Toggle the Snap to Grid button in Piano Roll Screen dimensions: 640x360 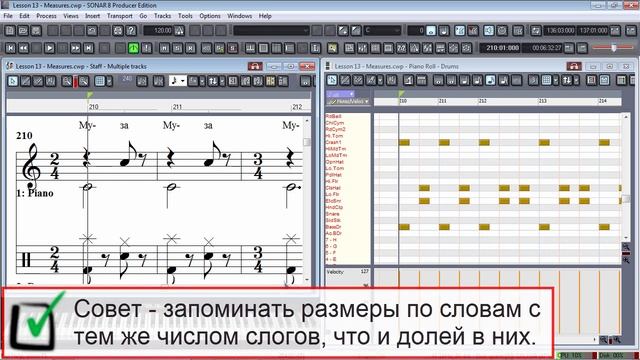pyautogui.click(x=546, y=80)
